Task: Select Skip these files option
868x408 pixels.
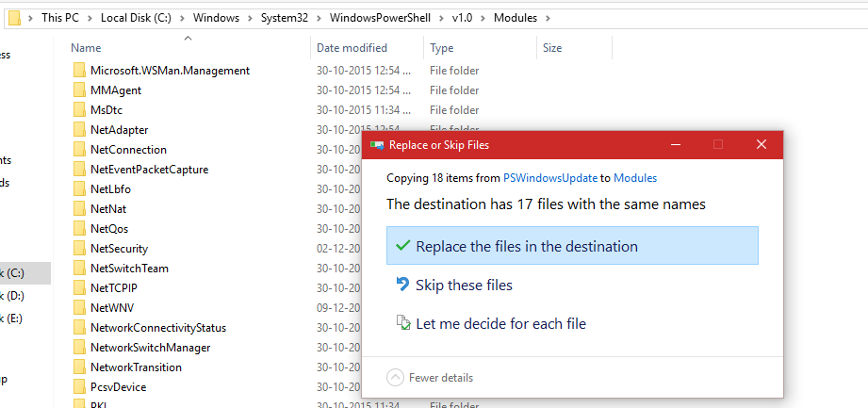Action: [464, 285]
